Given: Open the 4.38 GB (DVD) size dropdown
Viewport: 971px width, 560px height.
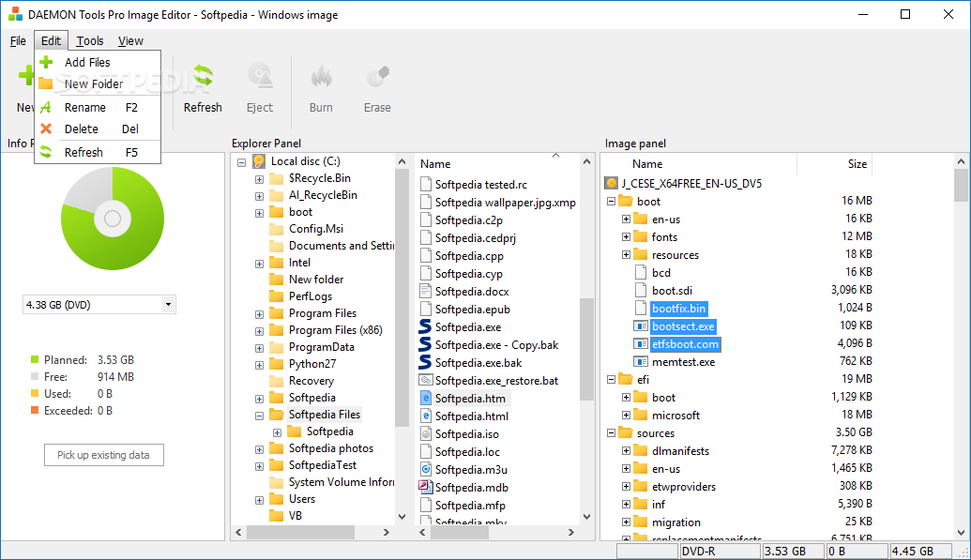Looking at the screenshot, I should pyautogui.click(x=168, y=305).
